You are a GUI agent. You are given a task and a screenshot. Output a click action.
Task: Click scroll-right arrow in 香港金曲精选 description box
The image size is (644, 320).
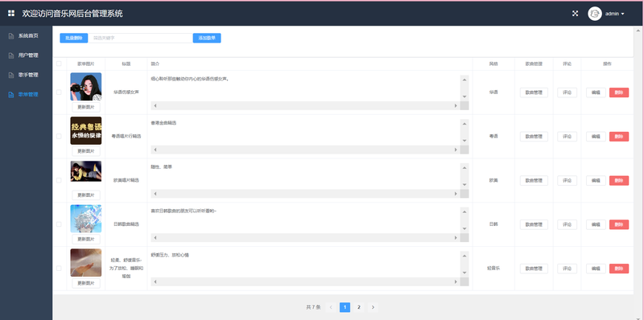pyautogui.click(x=456, y=150)
